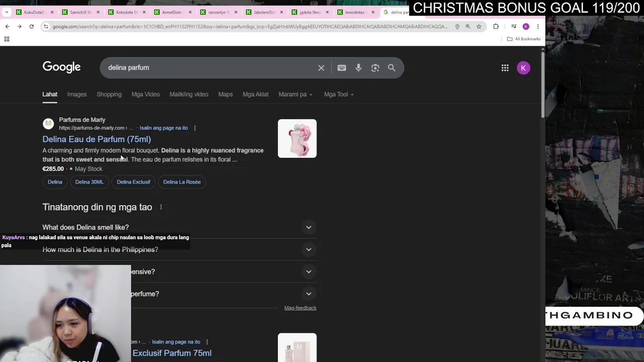Click the Parfums de Marly site favicon

(x=48, y=124)
